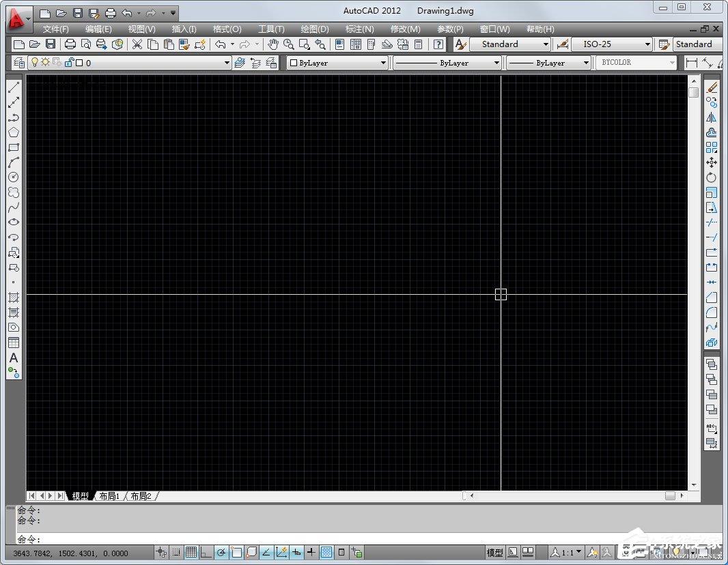Select the Multiline Text tool
Image resolution: width=728 pixels, height=565 pixels.
point(14,358)
